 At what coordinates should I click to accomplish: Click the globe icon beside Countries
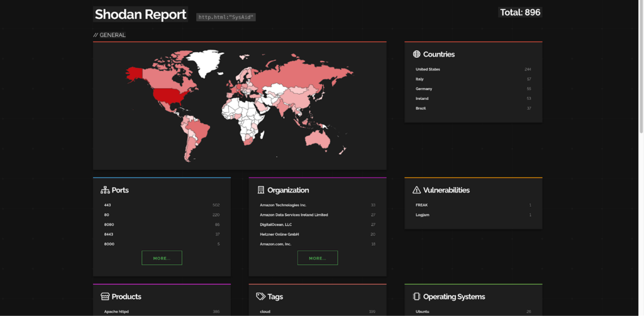click(416, 54)
